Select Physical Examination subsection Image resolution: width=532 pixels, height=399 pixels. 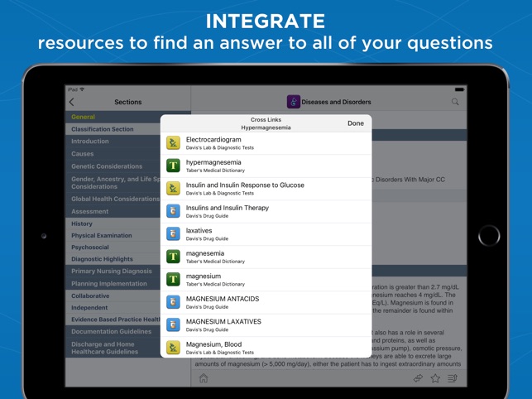click(113, 235)
